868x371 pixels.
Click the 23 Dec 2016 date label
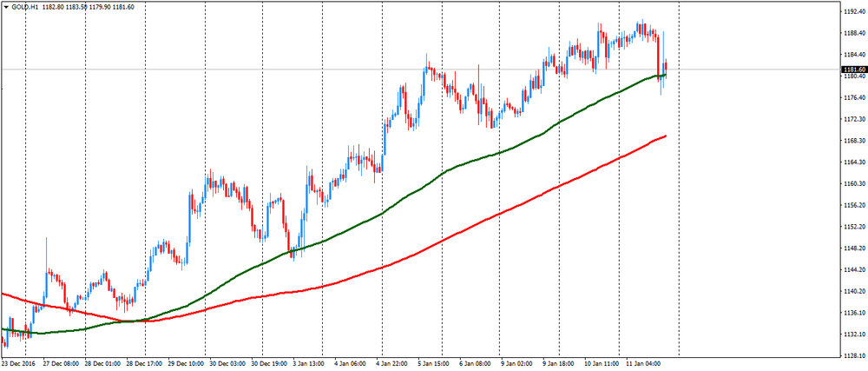pos(17,366)
